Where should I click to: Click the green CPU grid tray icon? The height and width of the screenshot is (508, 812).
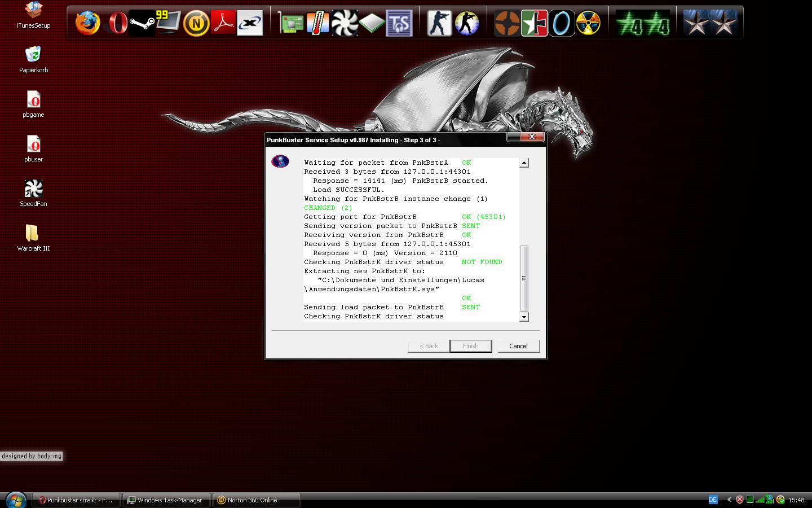pyautogui.click(x=750, y=500)
